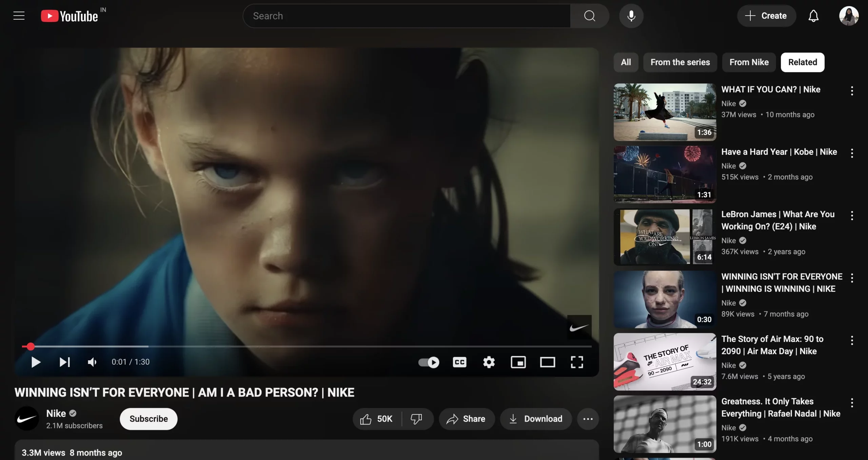Open options for Rafael Nadal video
Image resolution: width=868 pixels, height=460 pixels.
pos(852,403)
